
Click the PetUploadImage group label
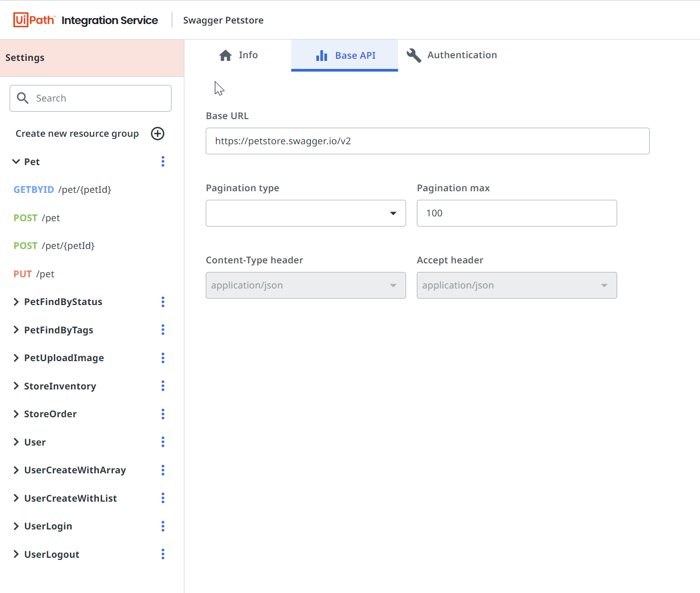pyautogui.click(x=64, y=358)
